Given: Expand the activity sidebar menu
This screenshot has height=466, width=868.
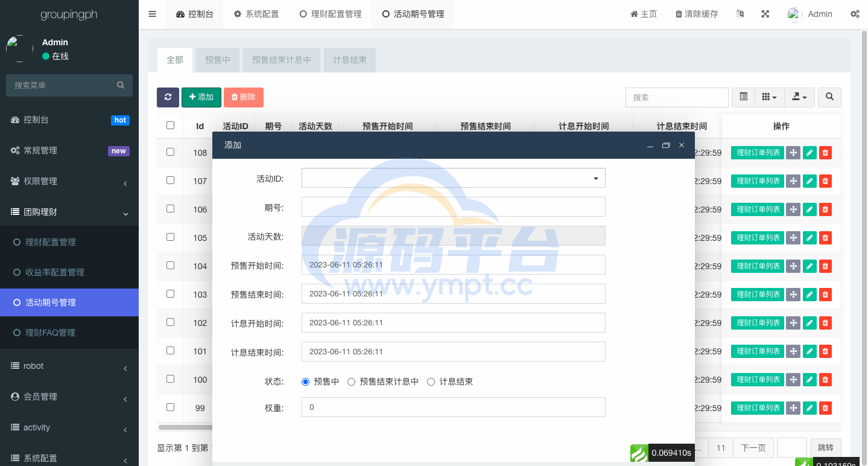Looking at the screenshot, I should tap(69, 427).
